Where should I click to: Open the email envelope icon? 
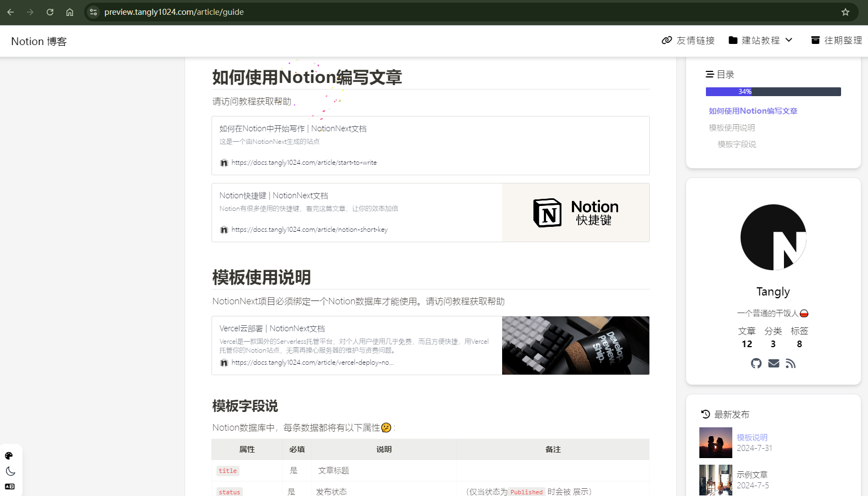pos(774,364)
